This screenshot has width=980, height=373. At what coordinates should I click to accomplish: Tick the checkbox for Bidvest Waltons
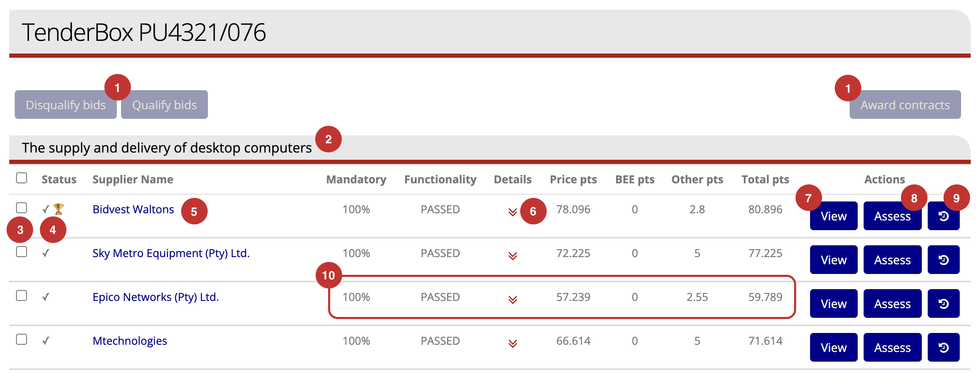(22, 208)
